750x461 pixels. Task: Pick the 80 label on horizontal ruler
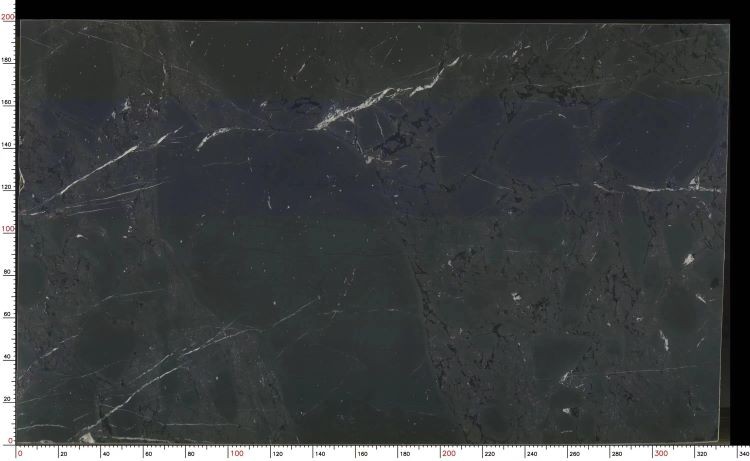[190, 453]
